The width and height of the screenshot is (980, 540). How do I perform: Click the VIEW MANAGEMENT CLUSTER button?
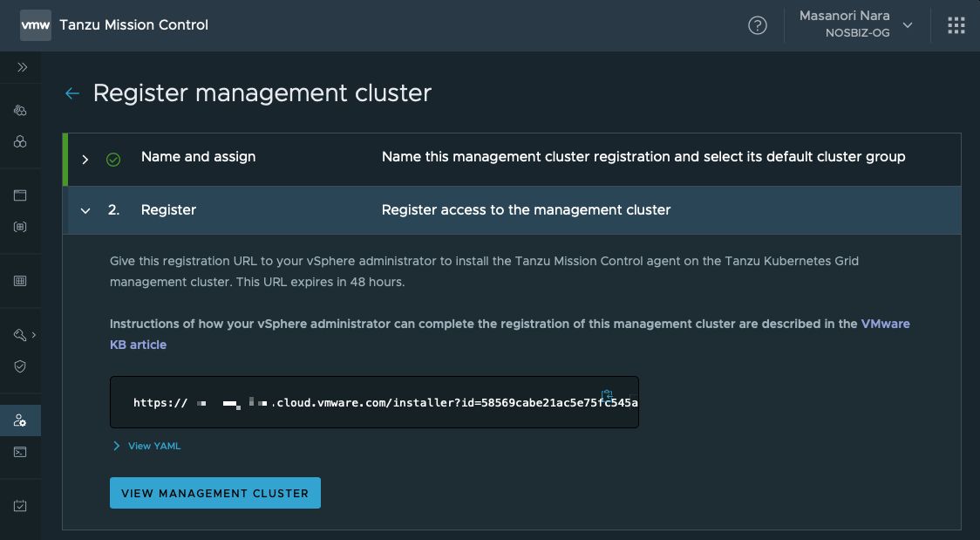[x=215, y=493]
